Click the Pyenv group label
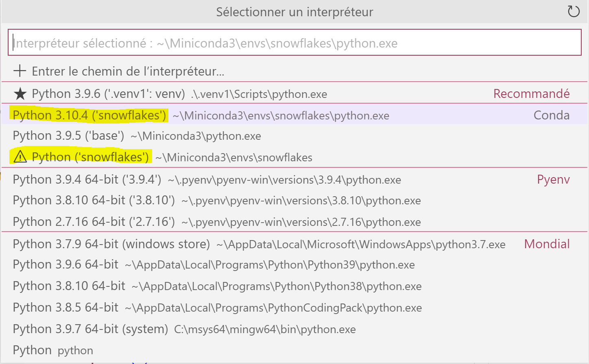589x364 pixels. [x=553, y=180]
